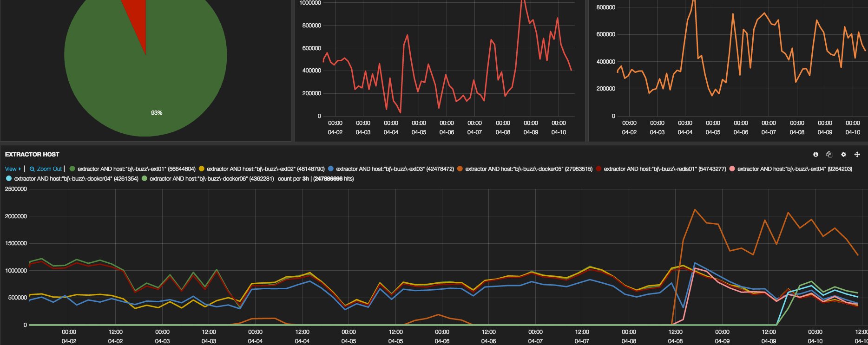Click the Zoom Out link
The height and width of the screenshot is (345, 868).
point(49,169)
